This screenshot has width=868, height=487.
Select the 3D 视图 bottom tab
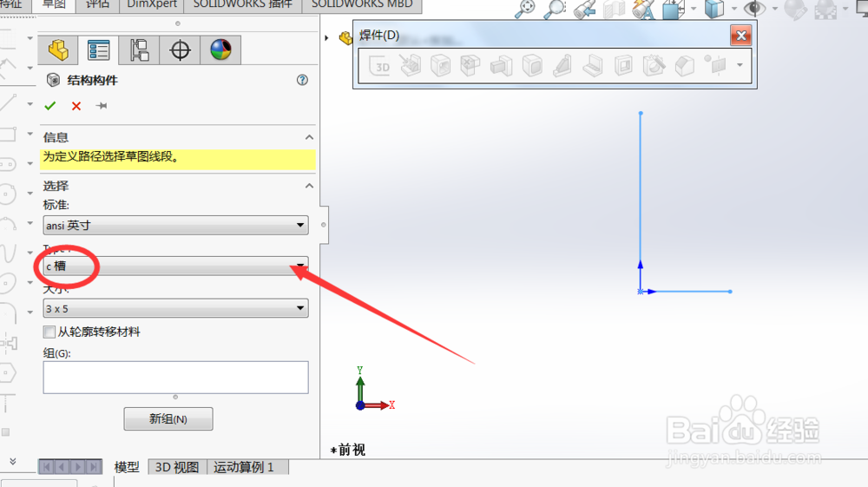(177, 467)
